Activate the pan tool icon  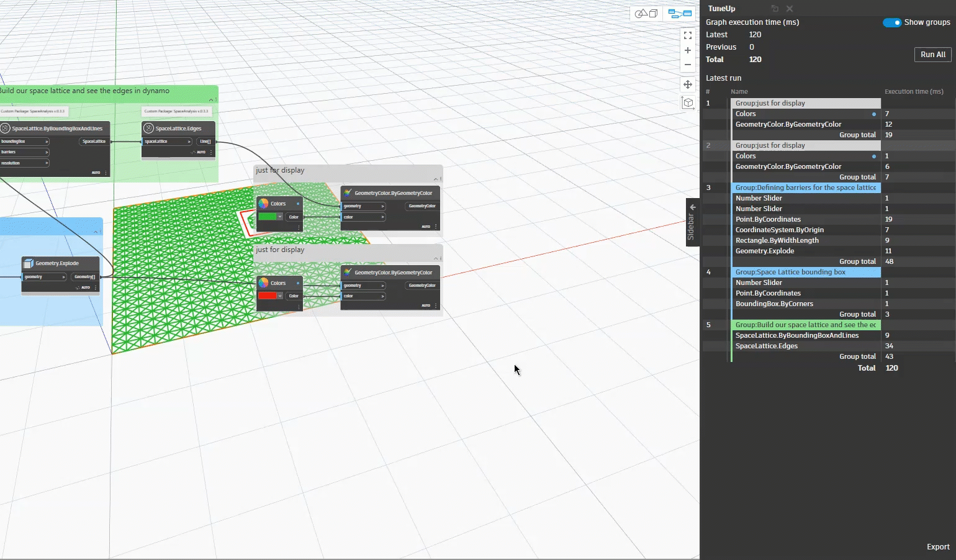tap(688, 84)
